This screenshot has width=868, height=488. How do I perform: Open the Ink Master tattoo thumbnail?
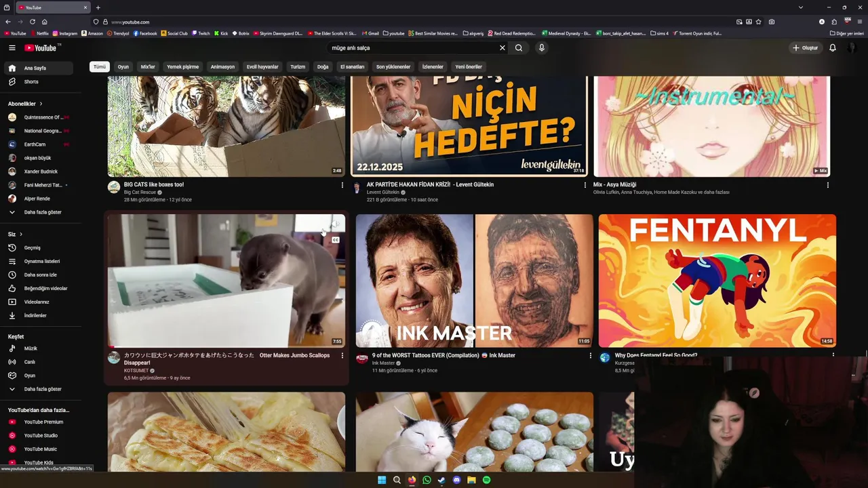[x=475, y=281]
